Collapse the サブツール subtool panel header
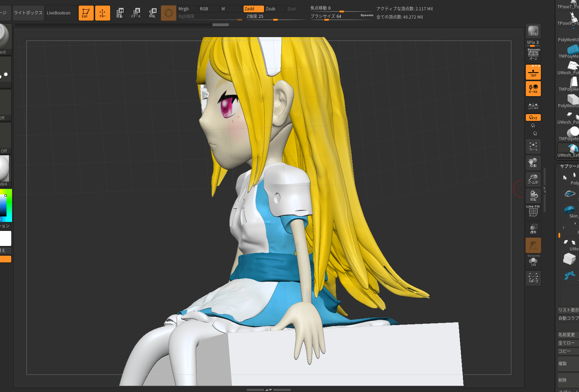Image resolution: width=579 pixels, height=392 pixels. coord(569,166)
